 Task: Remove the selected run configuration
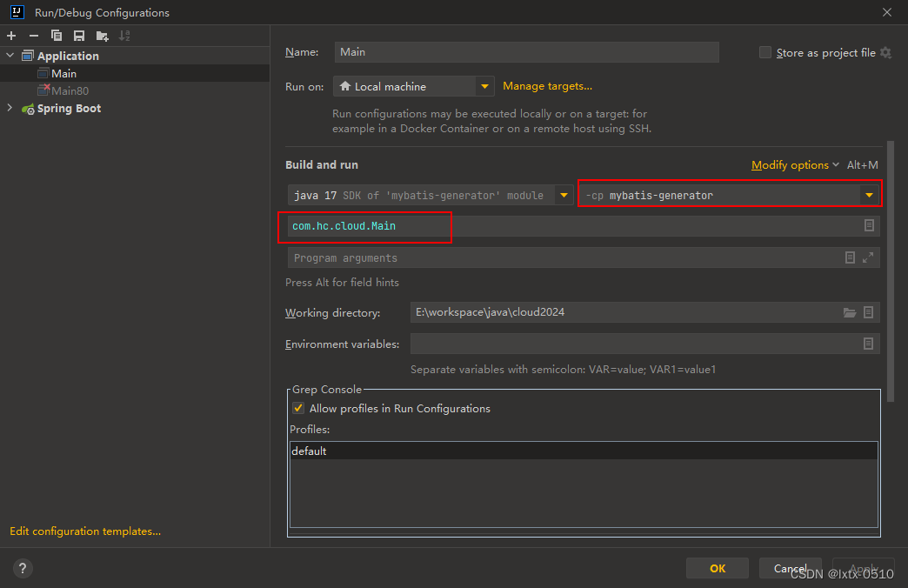coord(33,36)
